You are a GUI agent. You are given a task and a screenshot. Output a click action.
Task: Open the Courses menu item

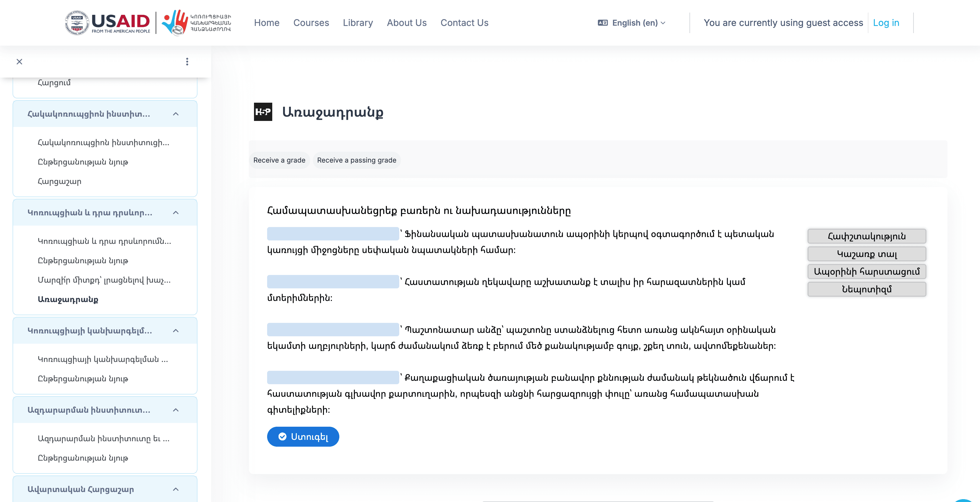click(311, 23)
